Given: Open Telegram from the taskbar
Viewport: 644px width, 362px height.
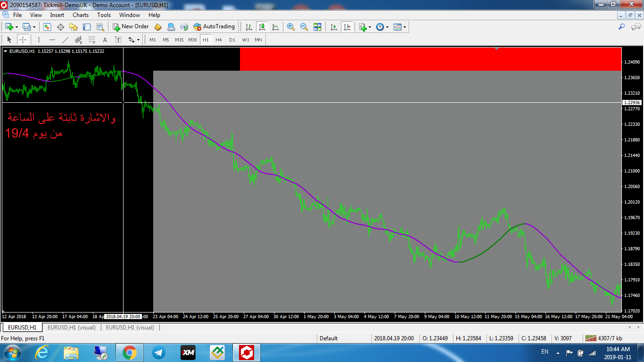Looking at the screenshot, I should 159,353.
